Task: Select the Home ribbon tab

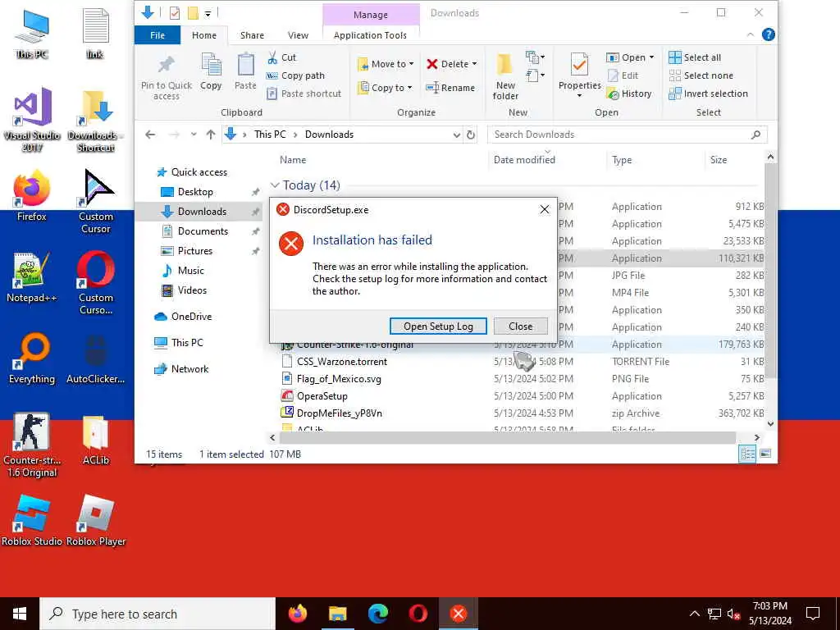Action: 204,35
